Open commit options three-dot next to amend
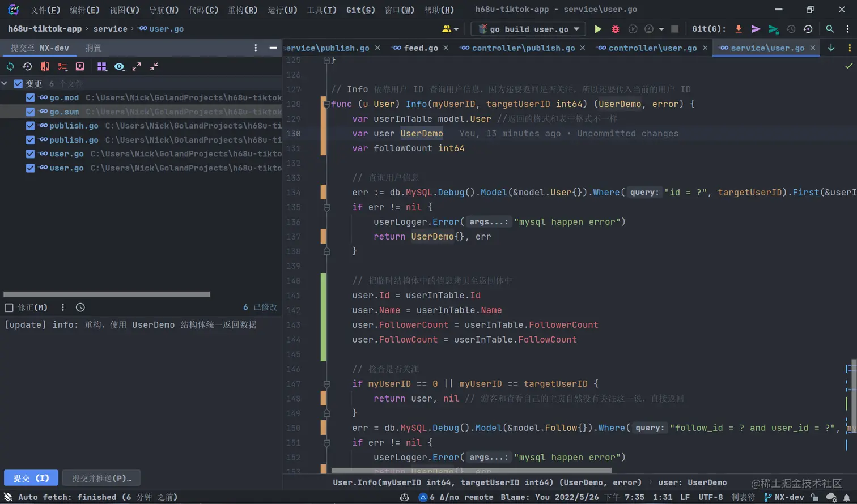The height and width of the screenshot is (504, 857). [x=63, y=307]
